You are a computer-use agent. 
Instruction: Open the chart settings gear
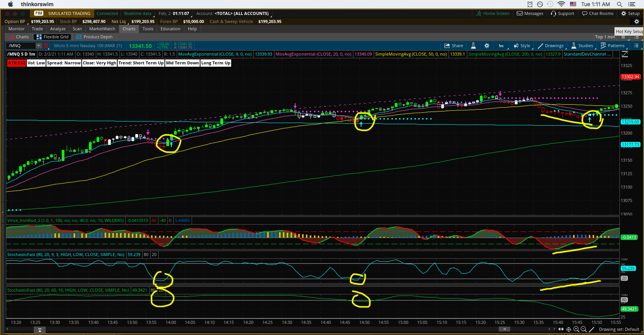[x=487, y=46]
